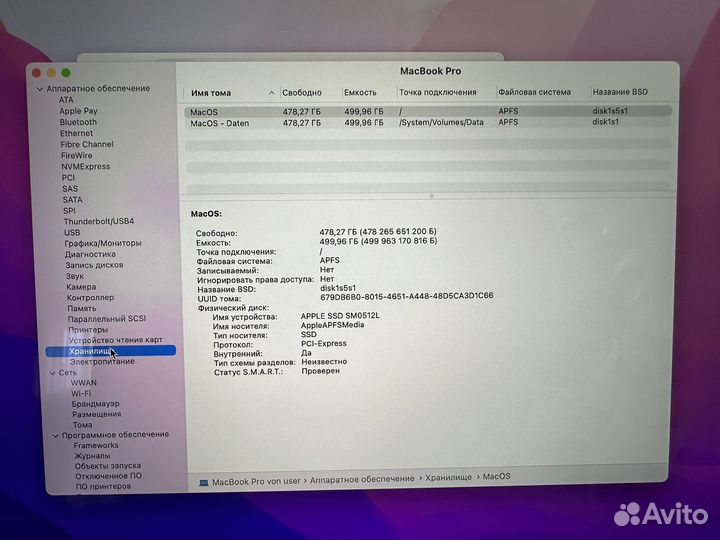The height and width of the screenshot is (540, 720).
Task: Click the green zoom window button
Action: point(66,73)
